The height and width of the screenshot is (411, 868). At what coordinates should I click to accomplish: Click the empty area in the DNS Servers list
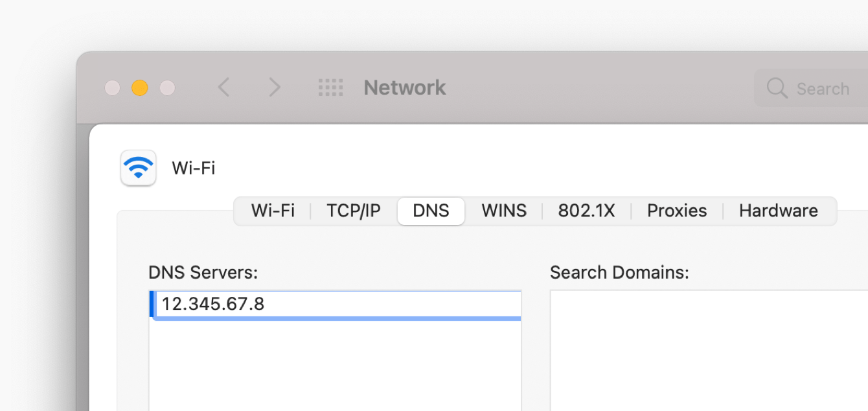335,366
